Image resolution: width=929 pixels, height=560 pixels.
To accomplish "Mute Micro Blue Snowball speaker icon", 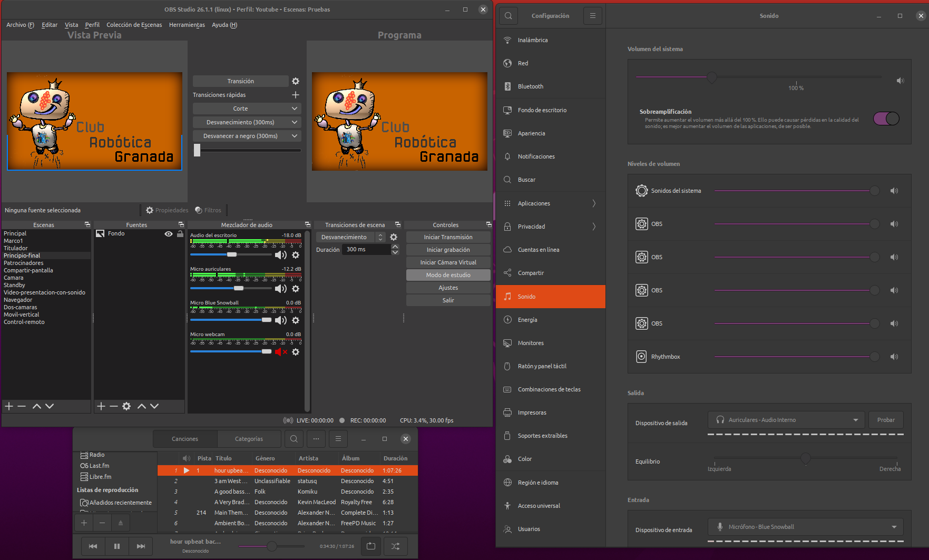I will pos(281,320).
